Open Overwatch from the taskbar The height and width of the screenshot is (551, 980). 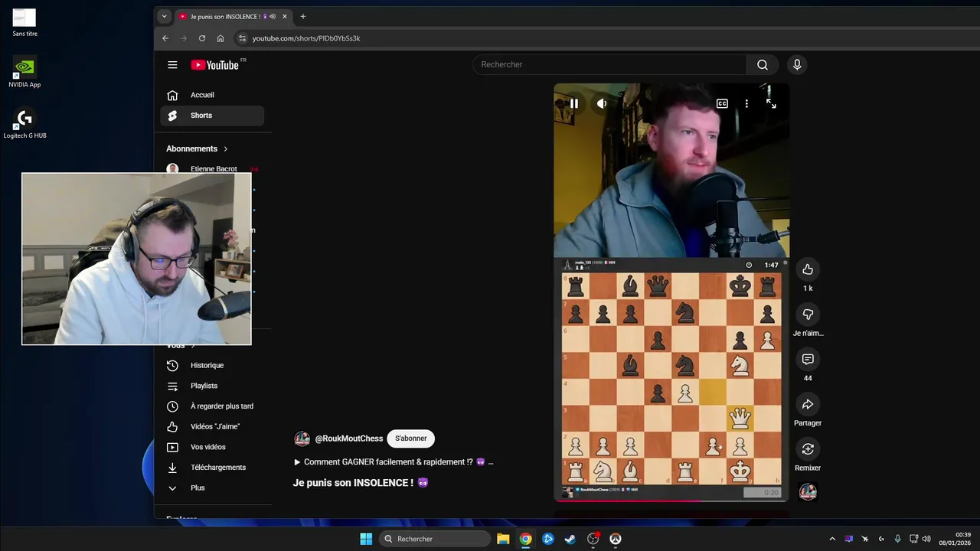point(615,539)
